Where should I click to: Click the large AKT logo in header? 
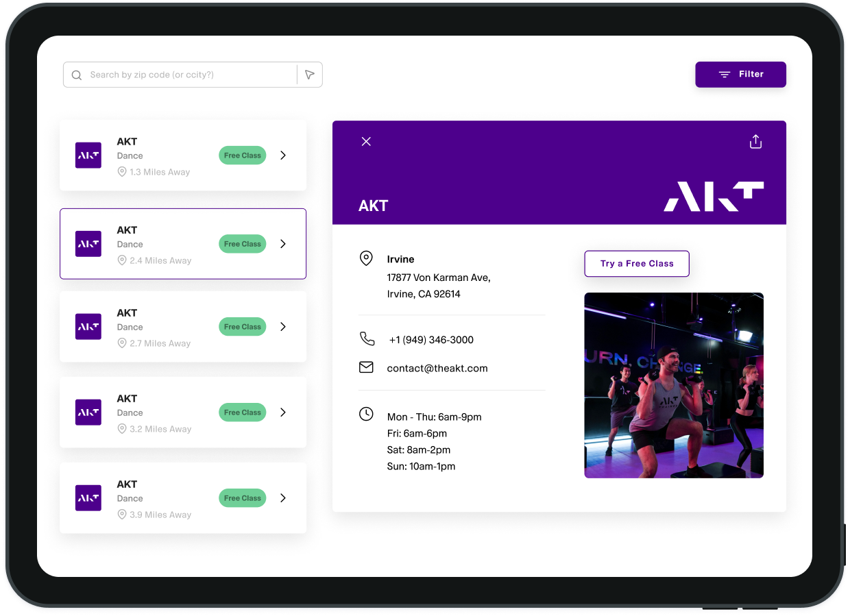pyautogui.click(x=714, y=197)
